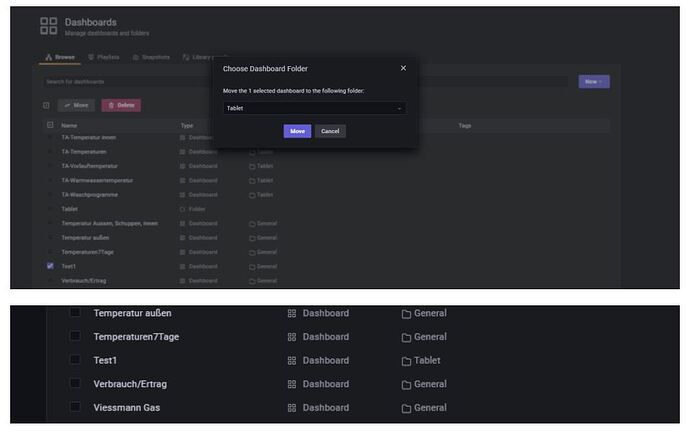Click the Dashboards grid icon in the header
The image size is (690, 441).
[48, 27]
